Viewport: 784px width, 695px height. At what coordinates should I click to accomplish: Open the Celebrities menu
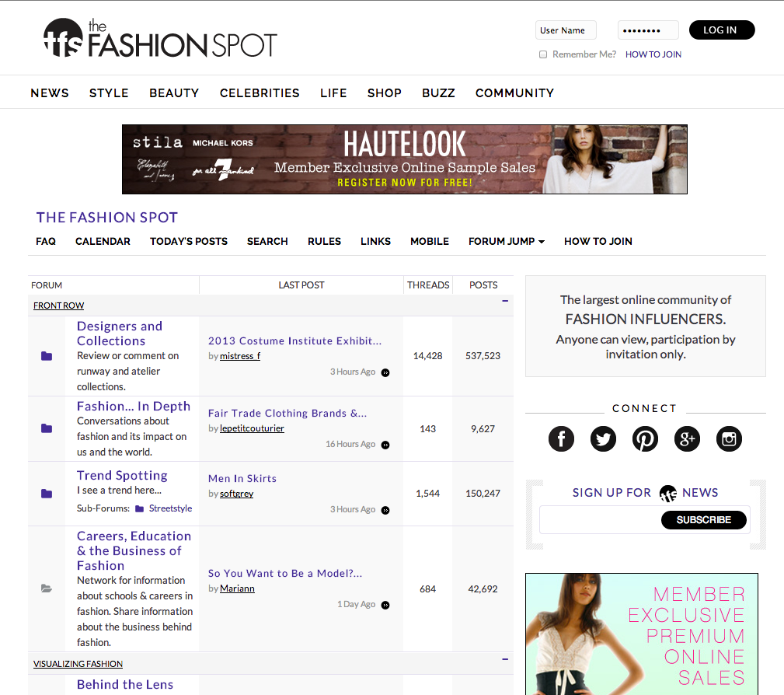pyautogui.click(x=260, y=93)
